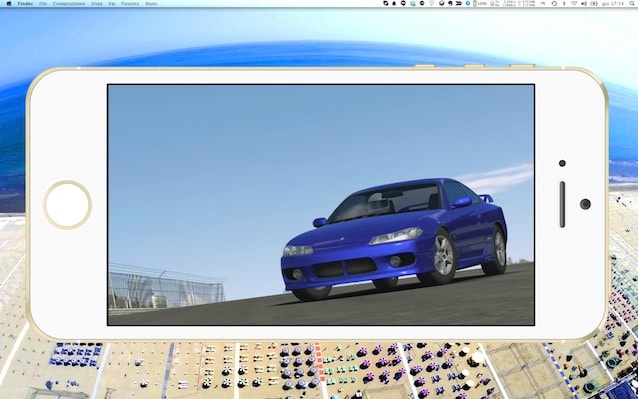Screen dimensions: 638x399
Task: Click the iPhone home button
Action: (68, 205)
